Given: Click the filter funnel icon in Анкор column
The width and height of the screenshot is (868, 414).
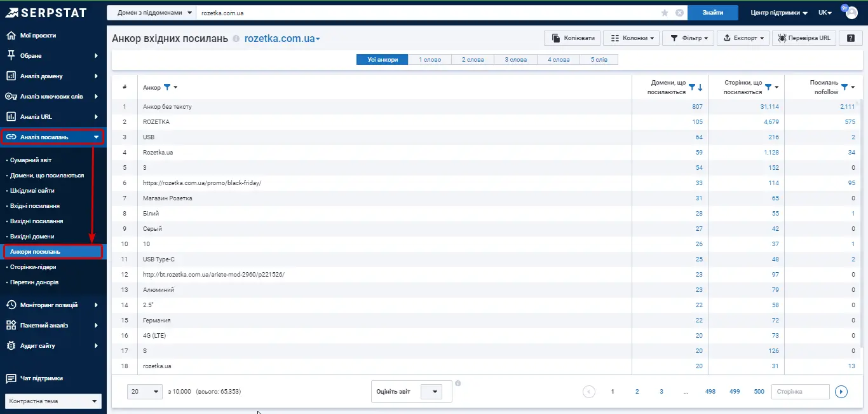Looking at the screenshot, I should 167,87.
